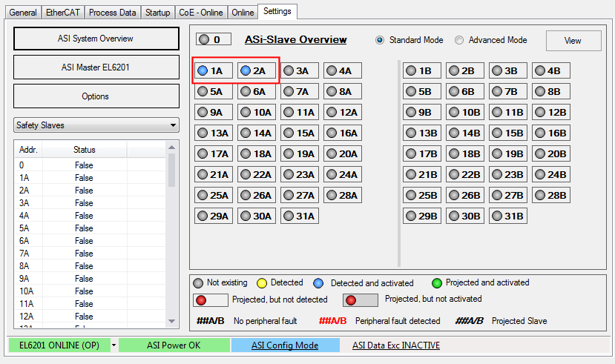Switch to the EtherCAT tab
The image size is (615, 364).
tap(63, 13)
